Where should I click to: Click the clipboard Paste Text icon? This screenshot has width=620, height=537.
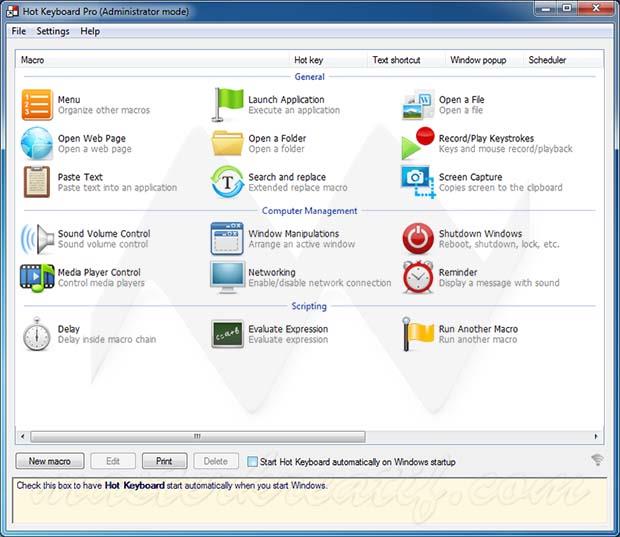click(x=37, y=182)
